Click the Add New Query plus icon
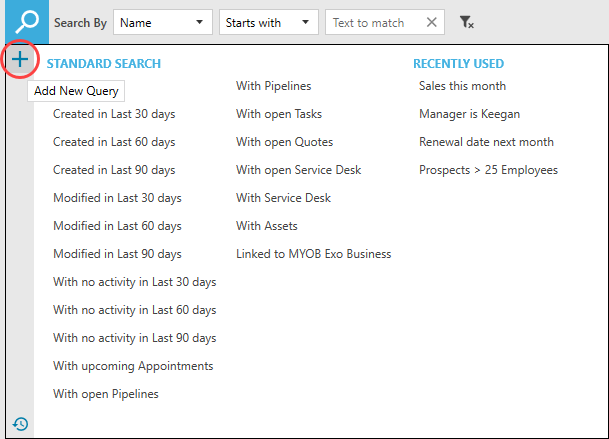The height and width of the screenshot is (439, 609). (x=20, y=60)
